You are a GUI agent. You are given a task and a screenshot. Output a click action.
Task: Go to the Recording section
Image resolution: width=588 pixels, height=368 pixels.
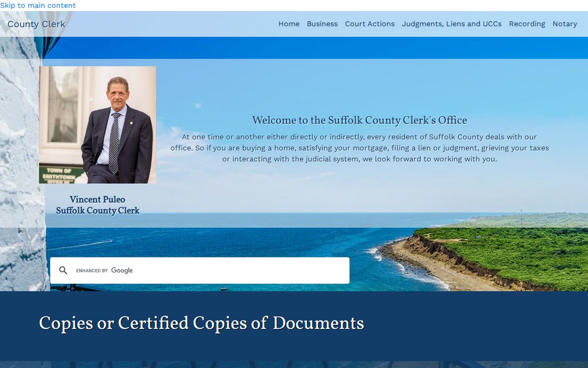click(527, 24)
